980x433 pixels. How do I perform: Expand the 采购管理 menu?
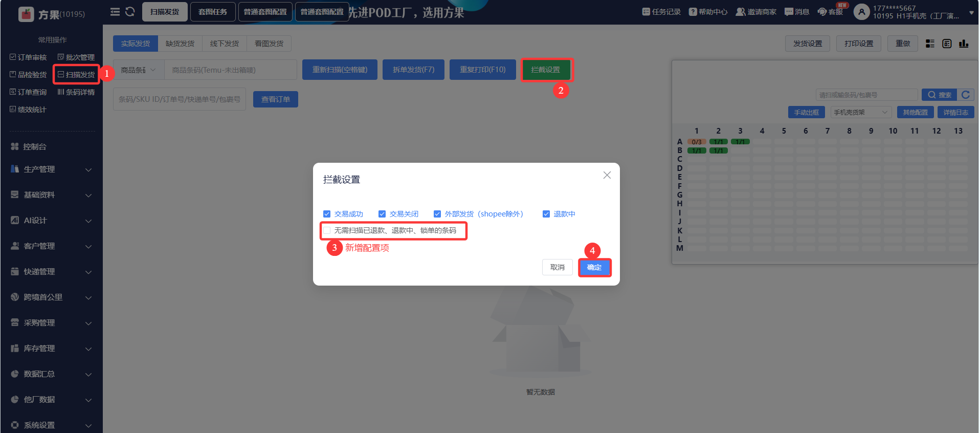tap(51, 323)
